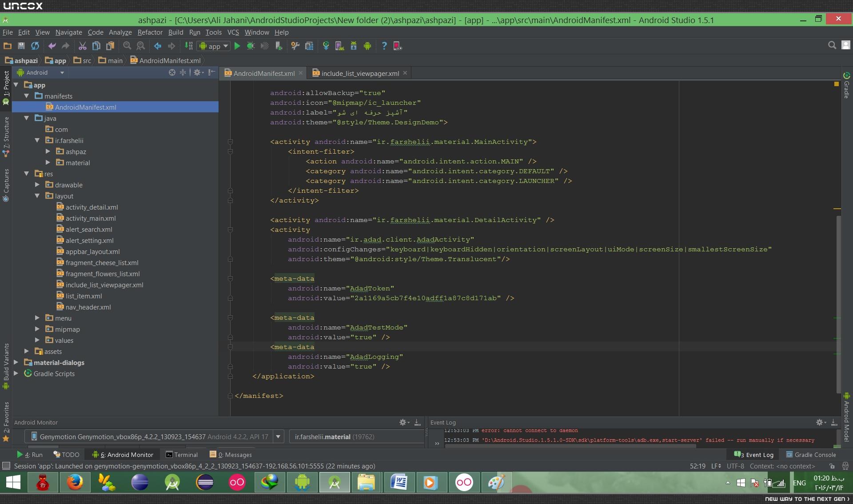853x504 pixels.
Task: Toggle the Build Variants side tab
Action: click(6, 366)
